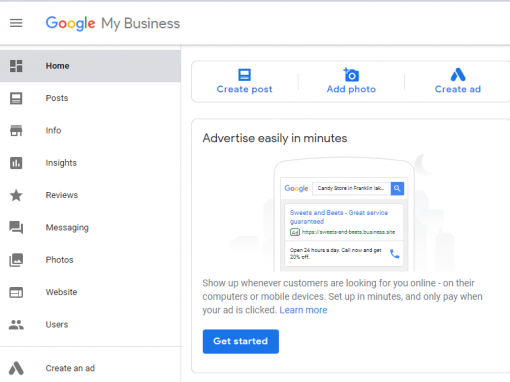Screen dimensions: 510x382
Task: Click the Create post label
Action: (x=244, y=89)
